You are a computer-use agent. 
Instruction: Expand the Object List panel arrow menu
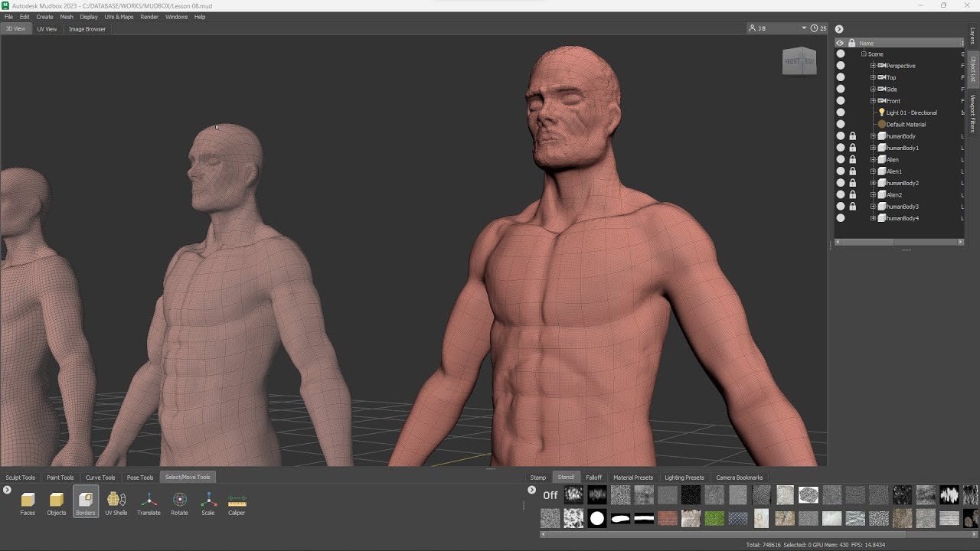click(x=839, y=29)
